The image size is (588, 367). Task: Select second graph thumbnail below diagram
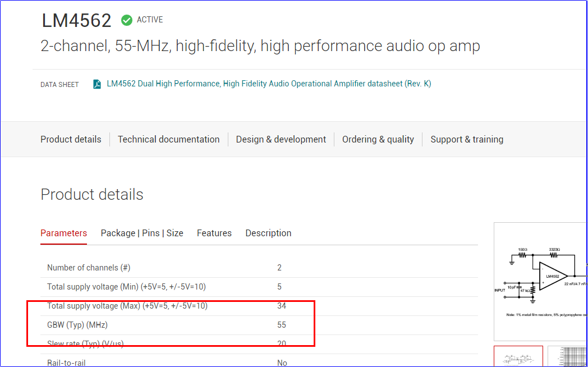coord(568,356)
